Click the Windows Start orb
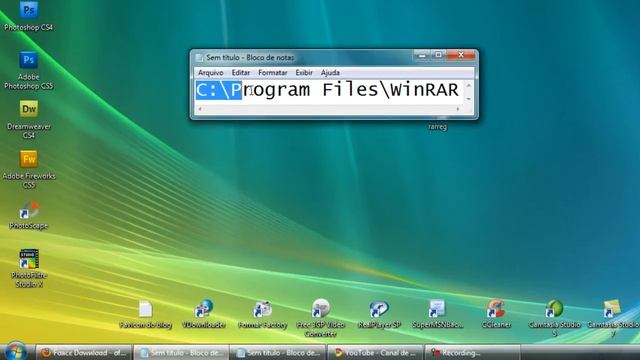The image size is (640, 360). [x=16, y=351]
